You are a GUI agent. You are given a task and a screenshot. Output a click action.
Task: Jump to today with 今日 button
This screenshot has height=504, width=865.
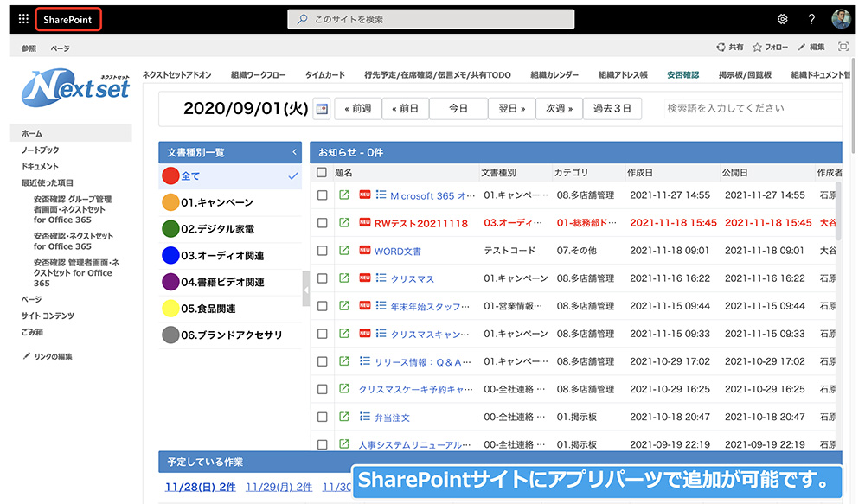(x=458, y=109)
